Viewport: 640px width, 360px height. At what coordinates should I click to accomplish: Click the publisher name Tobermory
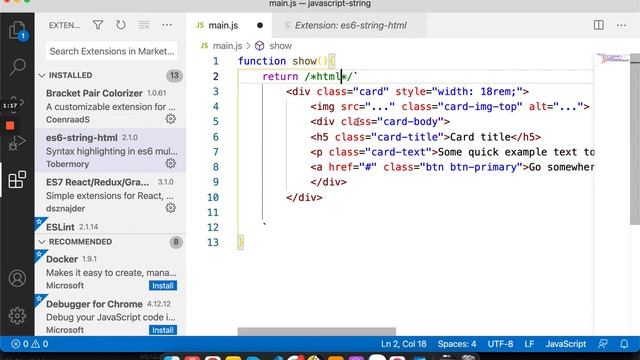(x=67, y=164)
